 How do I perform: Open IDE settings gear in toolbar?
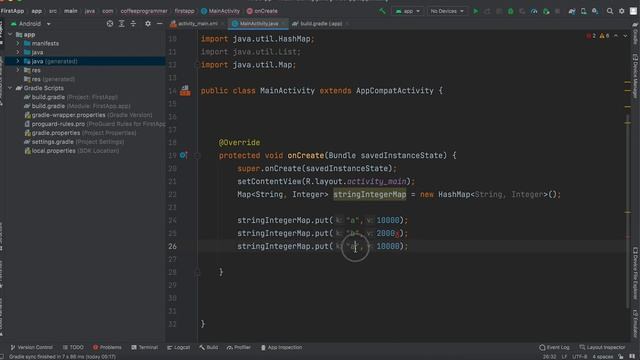pyautogui.click(x=622, y=11)
